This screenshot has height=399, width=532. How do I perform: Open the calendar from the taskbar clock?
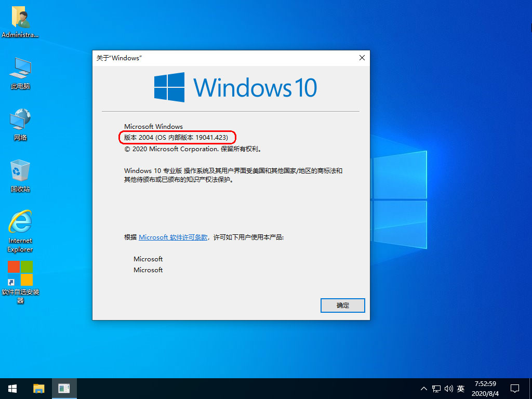(484, 388)
